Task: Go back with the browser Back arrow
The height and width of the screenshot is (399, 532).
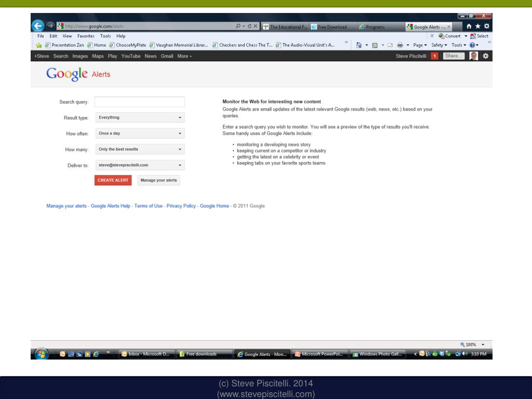Action: 38,26
